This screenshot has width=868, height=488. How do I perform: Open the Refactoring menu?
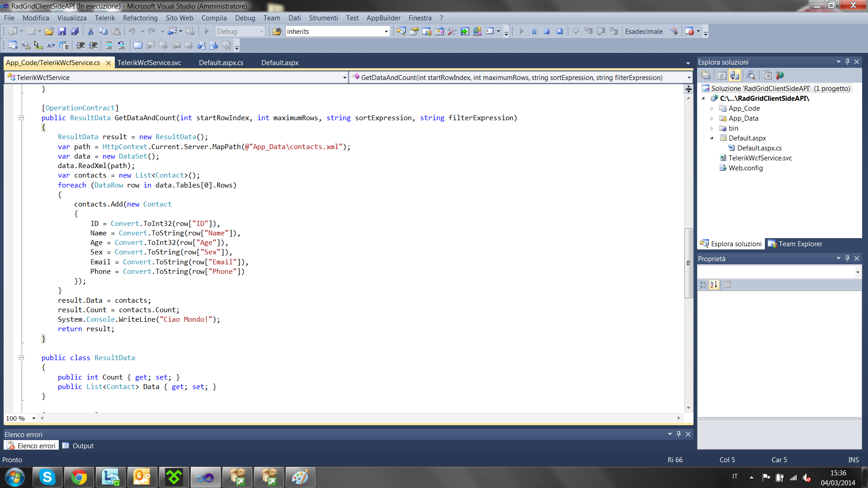pyautogui.click(x=140, y=18)
